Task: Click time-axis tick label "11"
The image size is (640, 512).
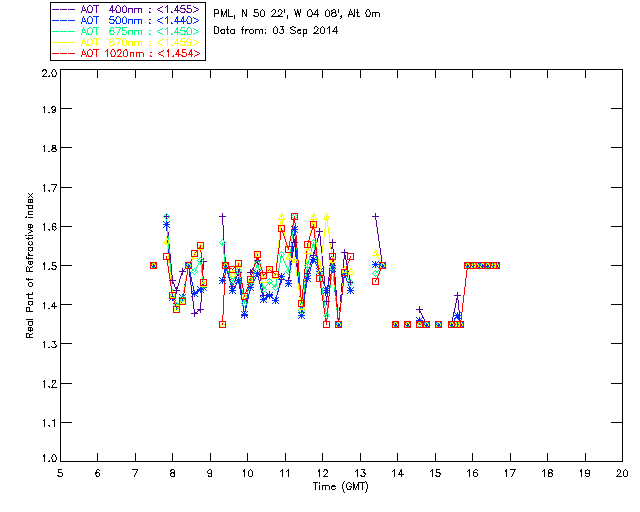Action: pos(285,473)
